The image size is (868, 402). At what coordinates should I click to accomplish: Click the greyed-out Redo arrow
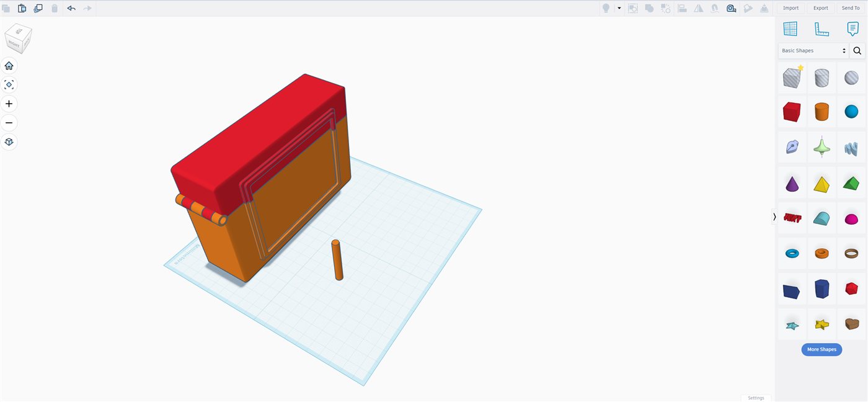pos(87,8)
